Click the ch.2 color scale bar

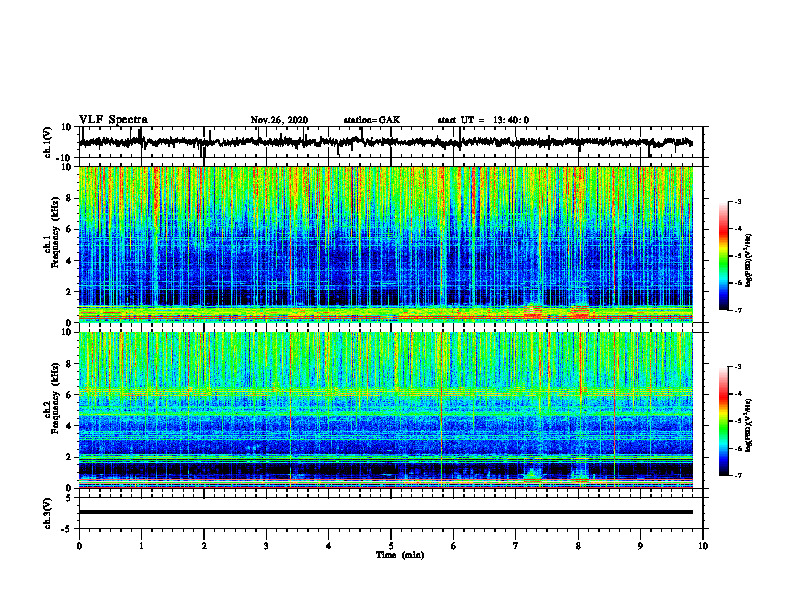[x=723, y=421]
